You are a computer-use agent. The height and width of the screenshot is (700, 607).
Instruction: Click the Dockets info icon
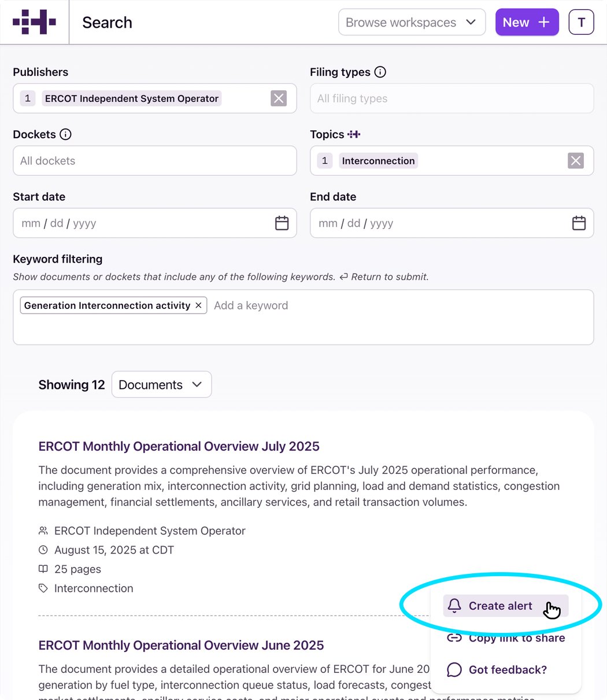66,134
